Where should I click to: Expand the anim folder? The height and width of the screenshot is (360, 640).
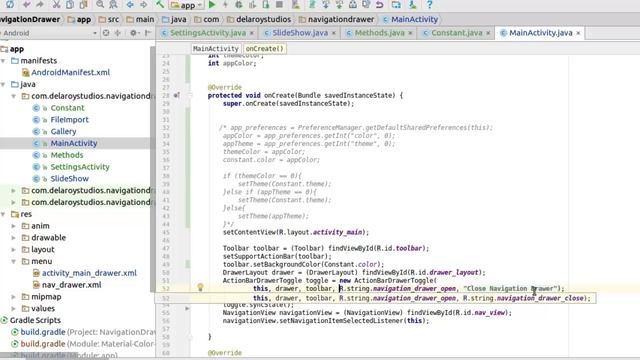tap(14, 226)
